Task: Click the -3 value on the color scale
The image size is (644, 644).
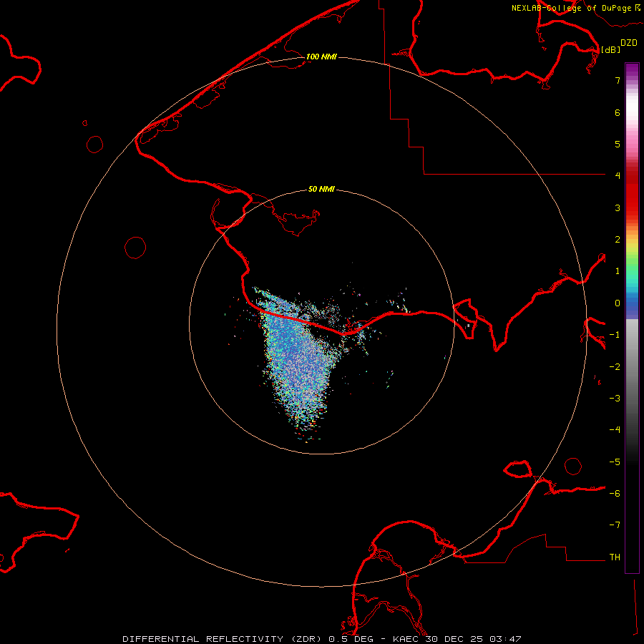Action: click(615, 399)
